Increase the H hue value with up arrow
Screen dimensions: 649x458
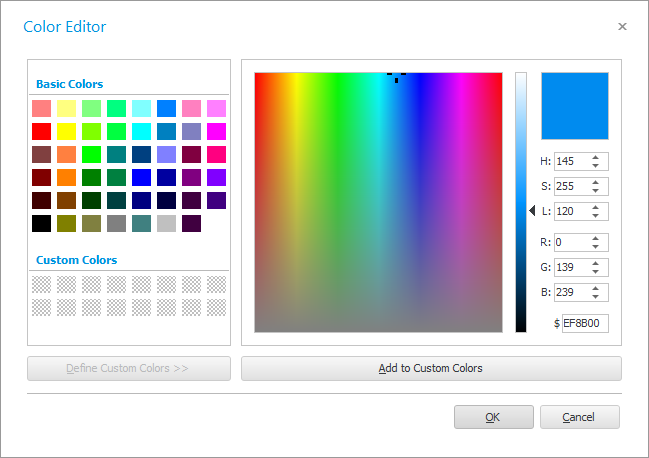tap(595, 157)
